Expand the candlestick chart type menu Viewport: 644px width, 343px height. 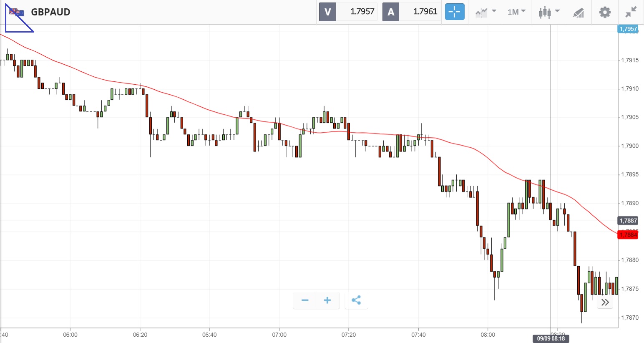point(548,12)
